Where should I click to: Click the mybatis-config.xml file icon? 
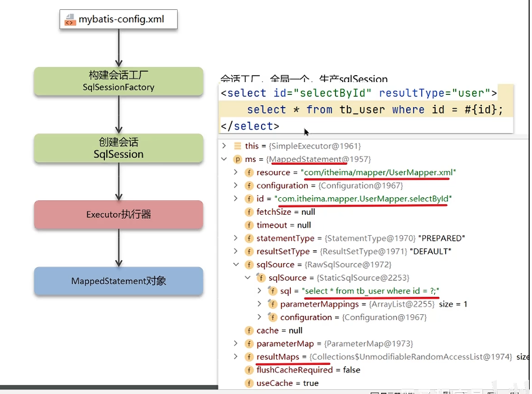pos(70,19)
